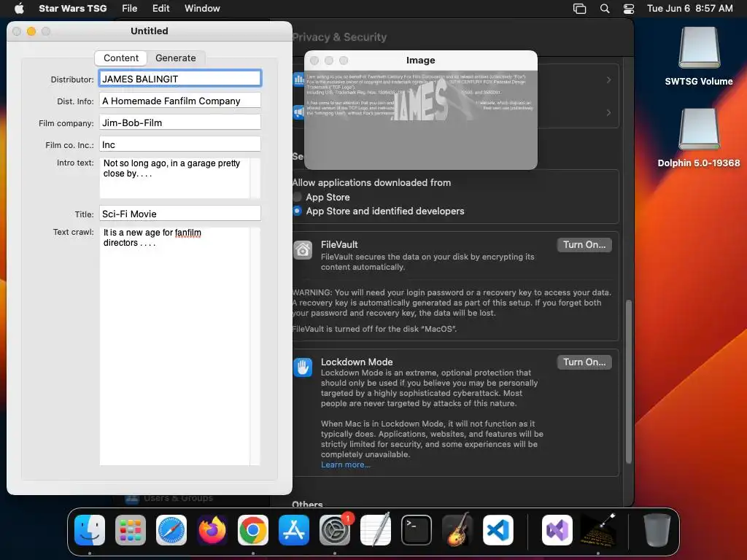Minimize the Untitled window
The width and height of the screenshot is (747, 560).
click(x=31, y=31)
